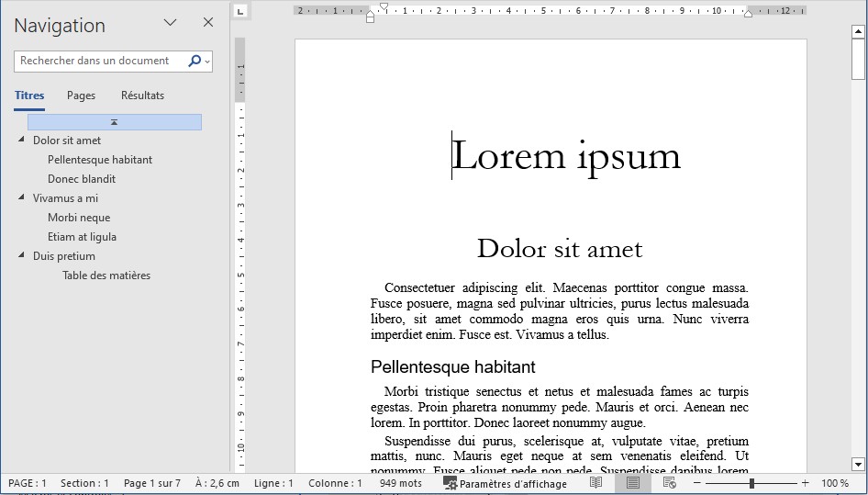Click the zoom in plus icon
Screen dimensions: 868x495
coord(806,483)
